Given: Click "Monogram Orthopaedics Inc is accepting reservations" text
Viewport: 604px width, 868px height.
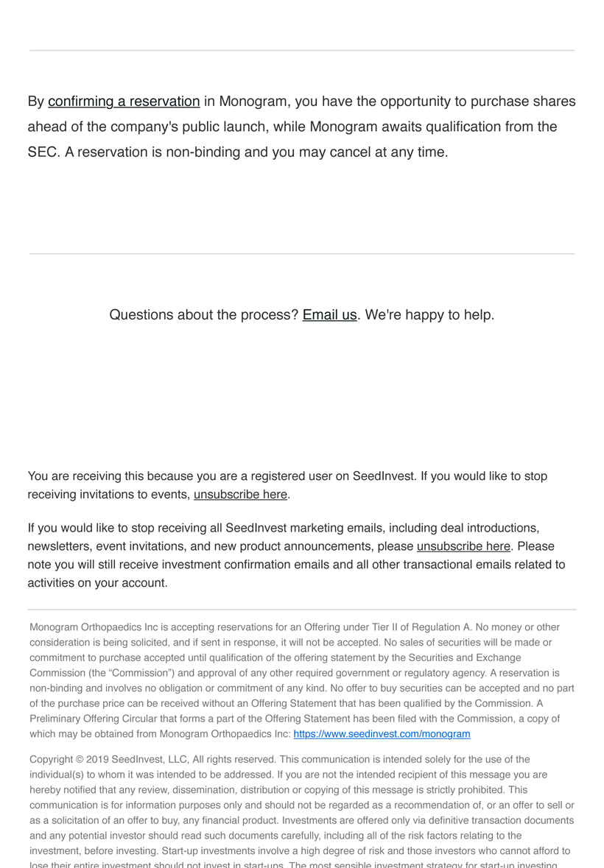Looking at the screenshot, I should [x=157, y=627].
